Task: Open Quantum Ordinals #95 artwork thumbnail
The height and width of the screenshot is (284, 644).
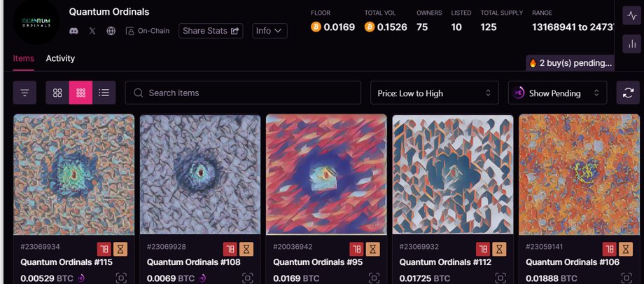Action: coord(326,175)
